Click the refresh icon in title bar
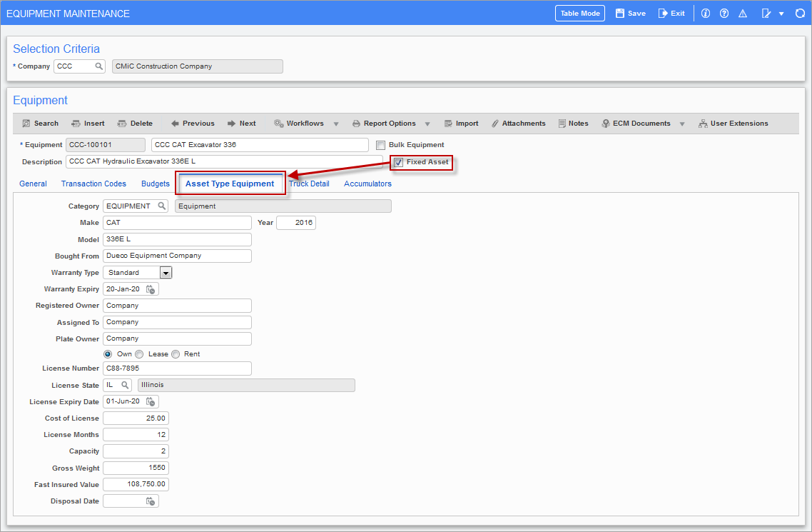 click(799, 14)
